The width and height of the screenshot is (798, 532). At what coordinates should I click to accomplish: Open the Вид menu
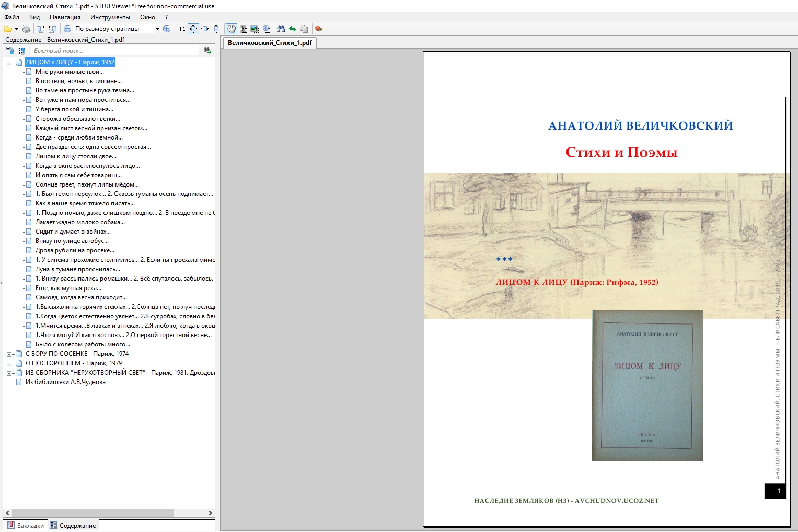34,17
